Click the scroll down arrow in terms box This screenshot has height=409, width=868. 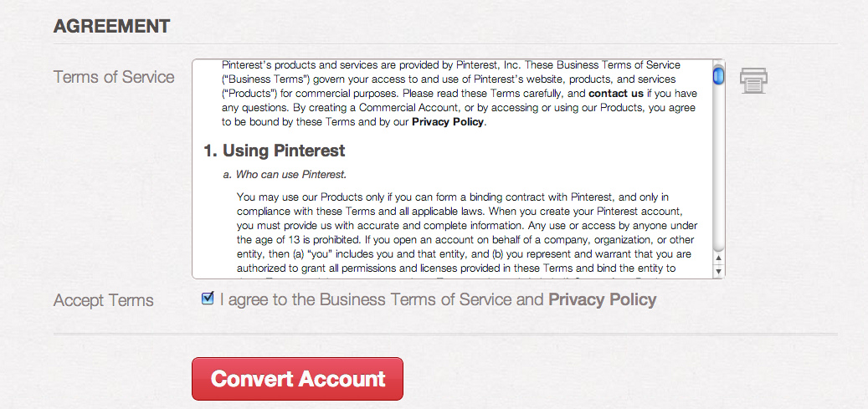(718, 270)
